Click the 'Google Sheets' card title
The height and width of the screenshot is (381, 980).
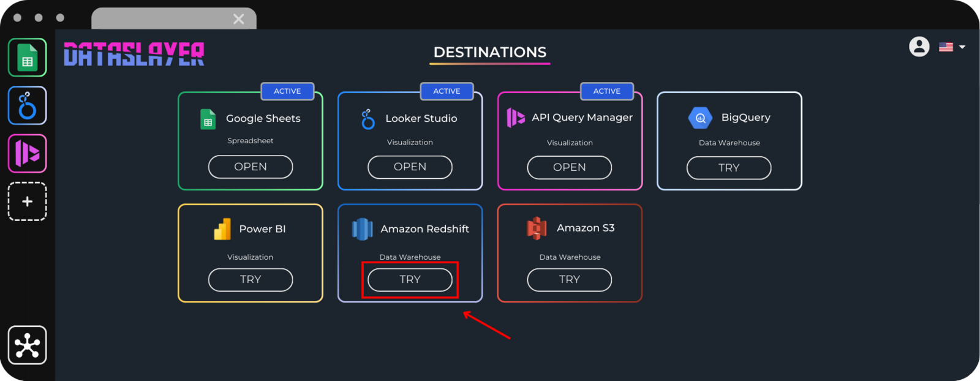point(263,119)
